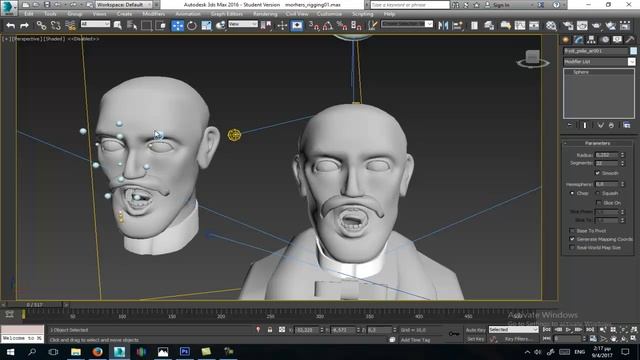The image size is (640, 360).
Task: Open the Tools menu
Action: pyautogui.click(x=50, y=14)
